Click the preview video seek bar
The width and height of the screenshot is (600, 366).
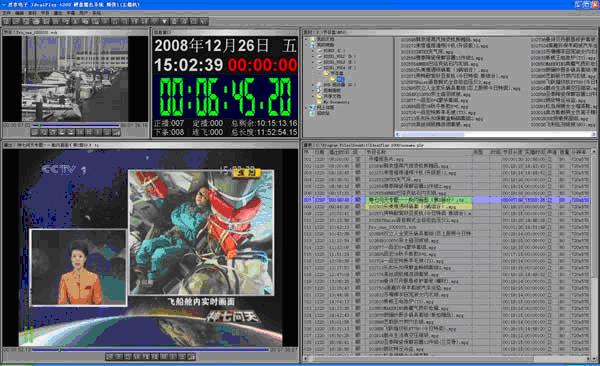(x=76, y=125)
